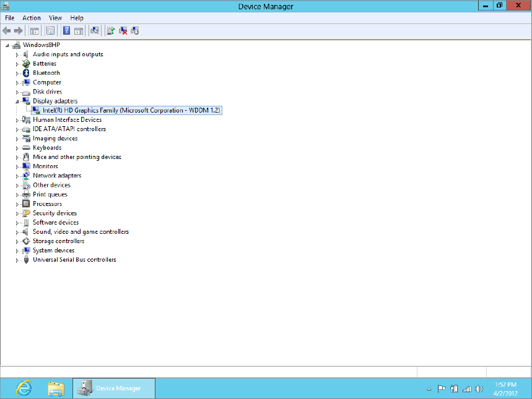The image size is (532, 399).
Task: Click the Security devices key icon
Action: pos(26,213)
